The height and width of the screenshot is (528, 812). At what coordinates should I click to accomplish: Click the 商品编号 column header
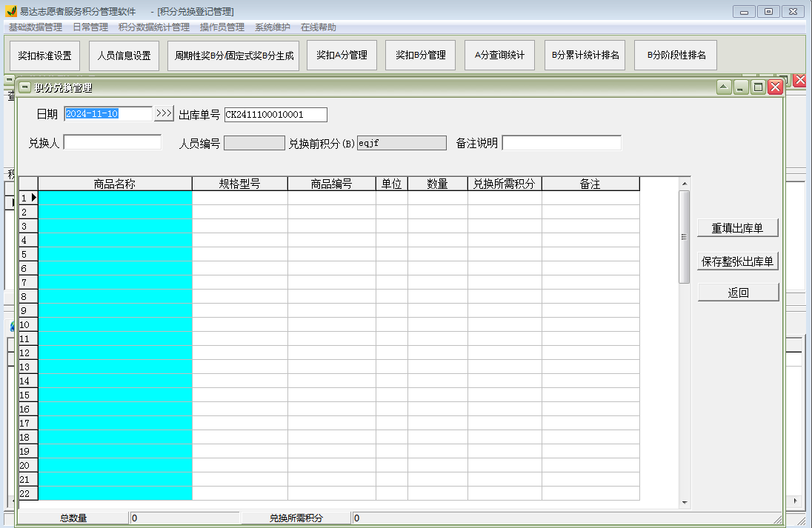332,184
